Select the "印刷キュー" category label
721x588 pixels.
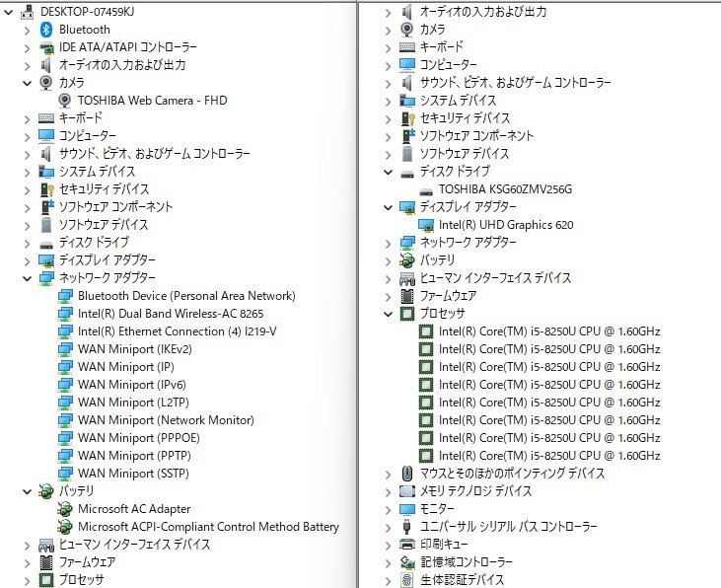[x=444, y=545]
